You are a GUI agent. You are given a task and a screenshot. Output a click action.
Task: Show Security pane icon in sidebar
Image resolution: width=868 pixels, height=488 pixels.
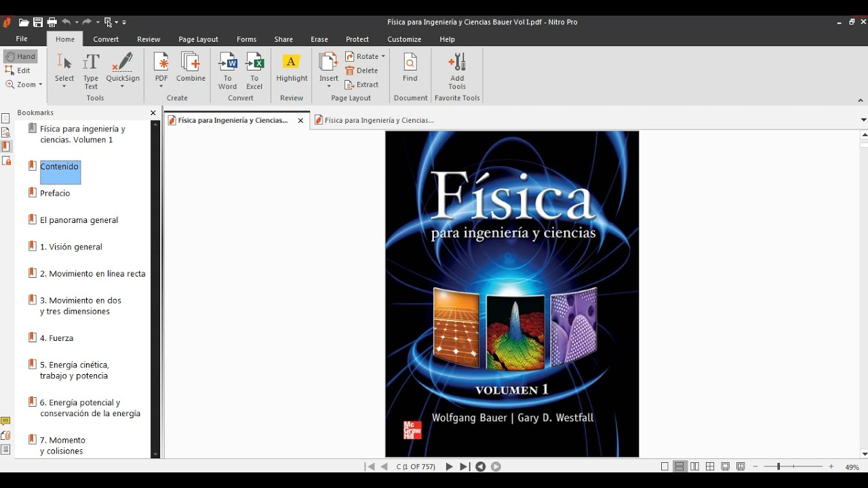[x=6, y=161]
